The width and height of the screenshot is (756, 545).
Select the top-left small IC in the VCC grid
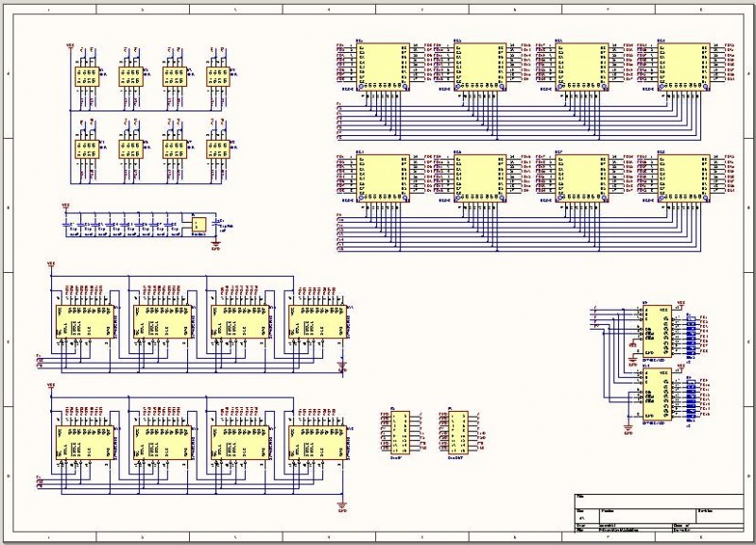(87, 76)
